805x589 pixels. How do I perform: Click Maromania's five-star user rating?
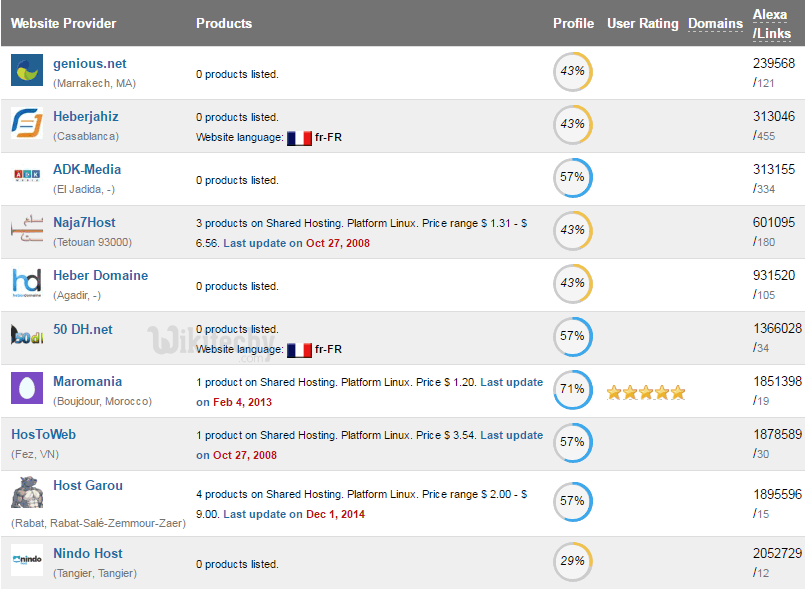[x=646, y=392]
